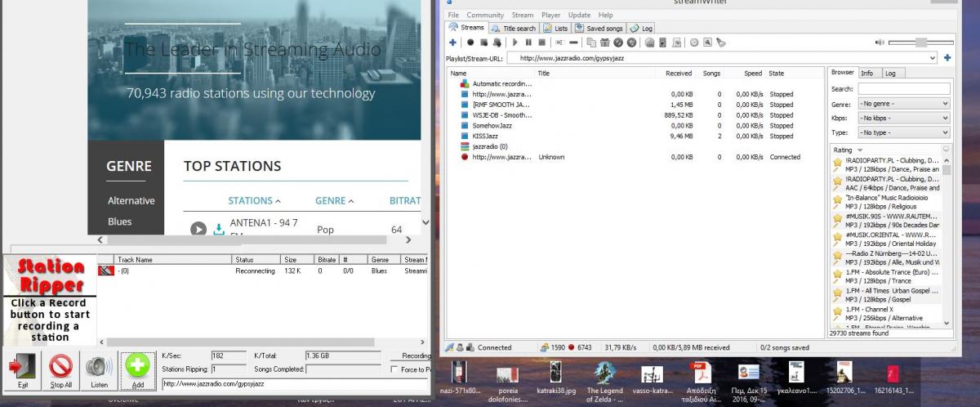Open the File menu in streamWriter
The image size is (980, 407).
(453, 15)
